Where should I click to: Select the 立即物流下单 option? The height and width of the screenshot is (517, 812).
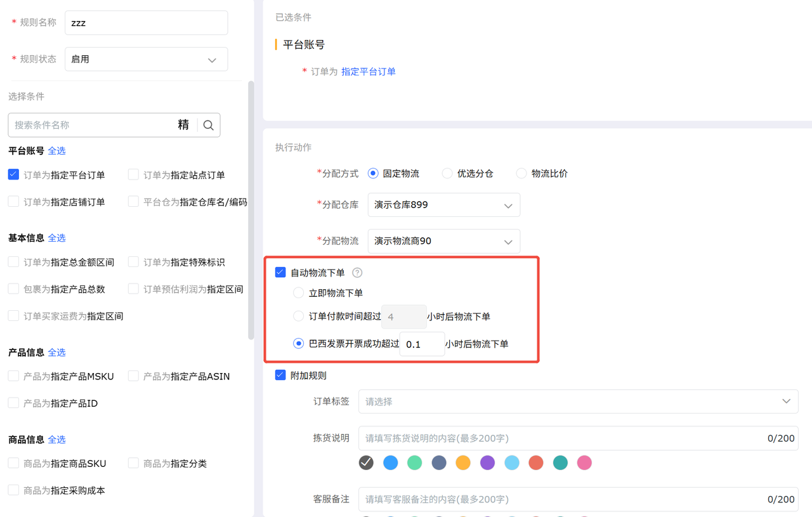(298, 292)
